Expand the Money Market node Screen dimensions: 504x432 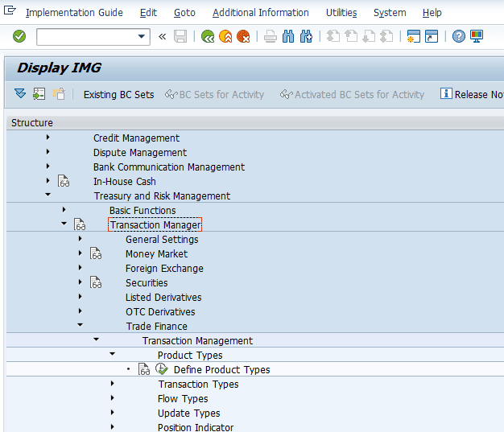click(x=80, y=253)
